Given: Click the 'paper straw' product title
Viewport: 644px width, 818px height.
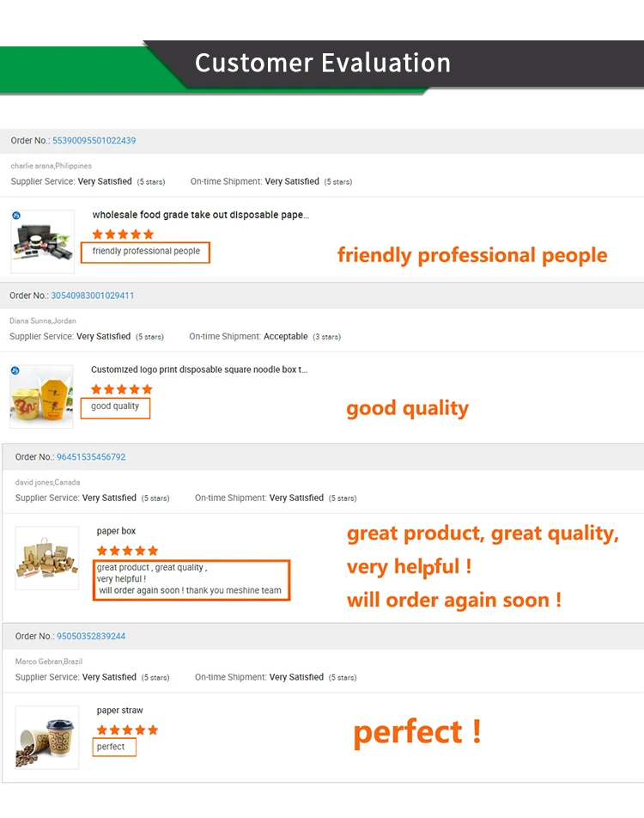Looking at the screenshot, I should pyautogui.click(x=120, y=711).
